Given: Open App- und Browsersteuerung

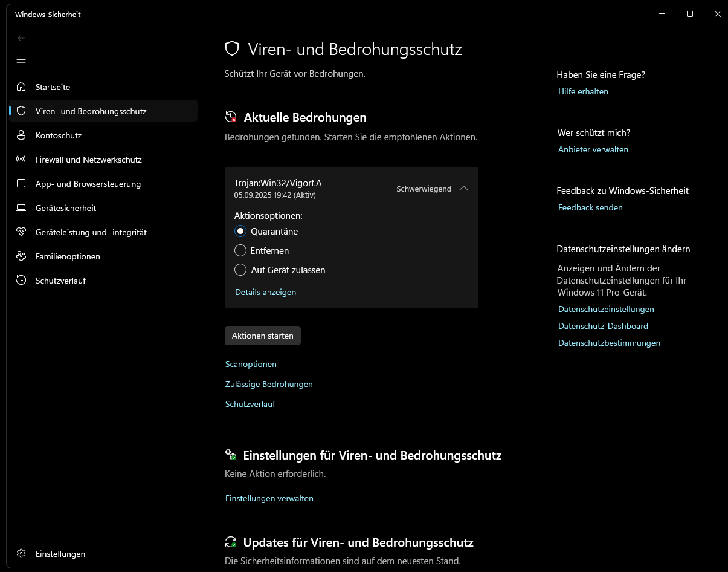Looking at the screenshot, I should click(103, 184).
